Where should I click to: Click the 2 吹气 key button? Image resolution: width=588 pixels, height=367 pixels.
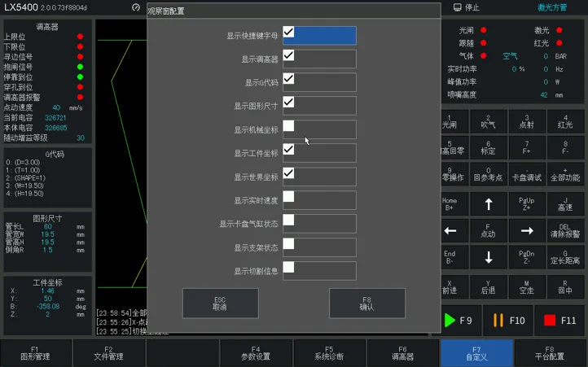pos(489,121)
